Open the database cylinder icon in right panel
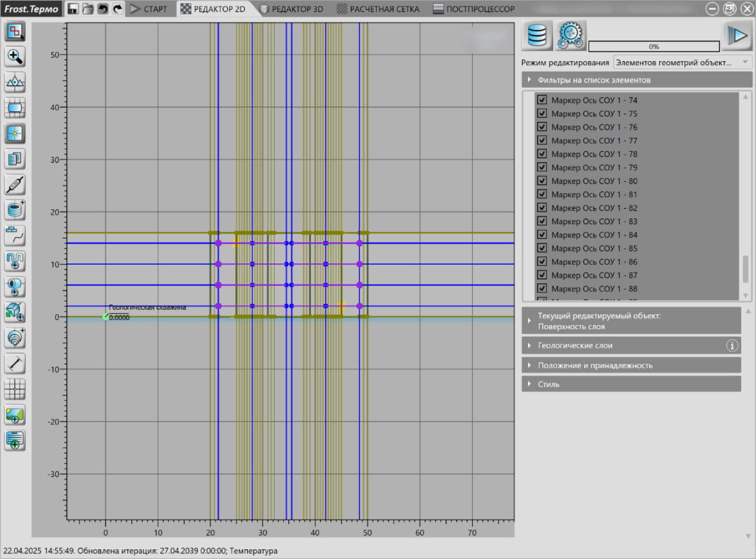756x559 pixels. [537, 35]
